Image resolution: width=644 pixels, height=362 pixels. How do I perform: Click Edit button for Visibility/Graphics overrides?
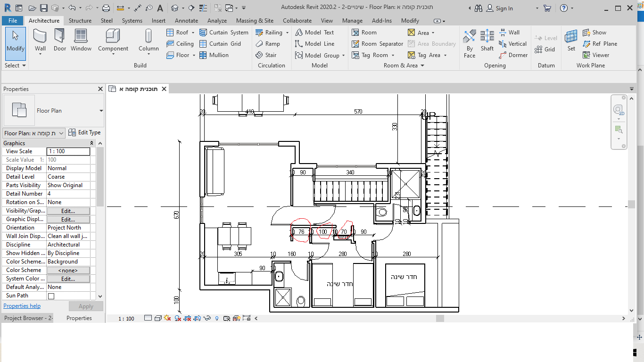coord(68,211)
